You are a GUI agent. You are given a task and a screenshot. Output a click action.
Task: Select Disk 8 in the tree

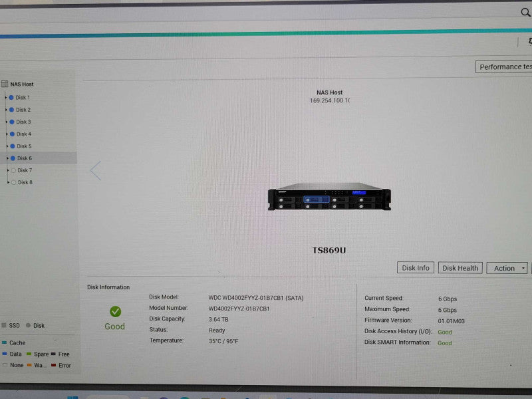25,182
